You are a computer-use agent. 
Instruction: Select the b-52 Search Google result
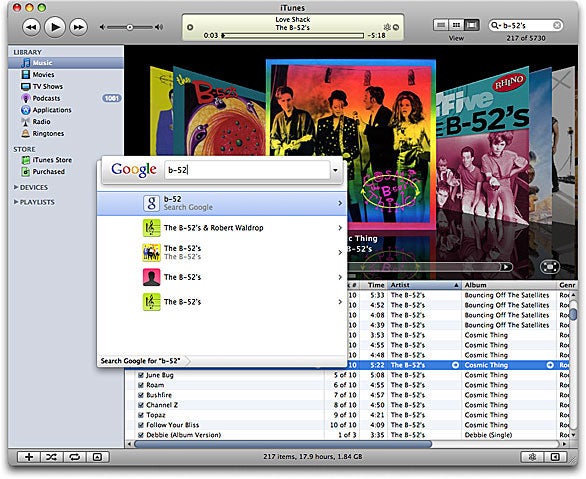[x=222, y=203]
